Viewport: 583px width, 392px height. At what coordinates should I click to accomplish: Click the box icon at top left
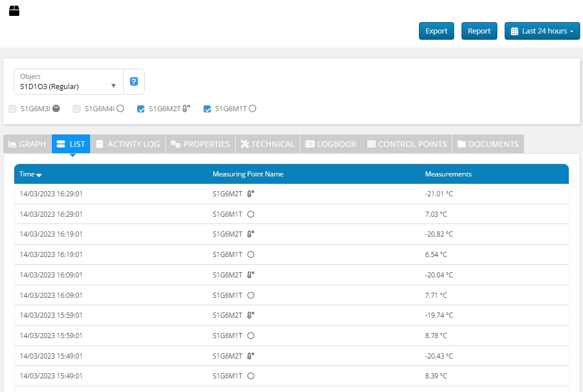point(14,11)
